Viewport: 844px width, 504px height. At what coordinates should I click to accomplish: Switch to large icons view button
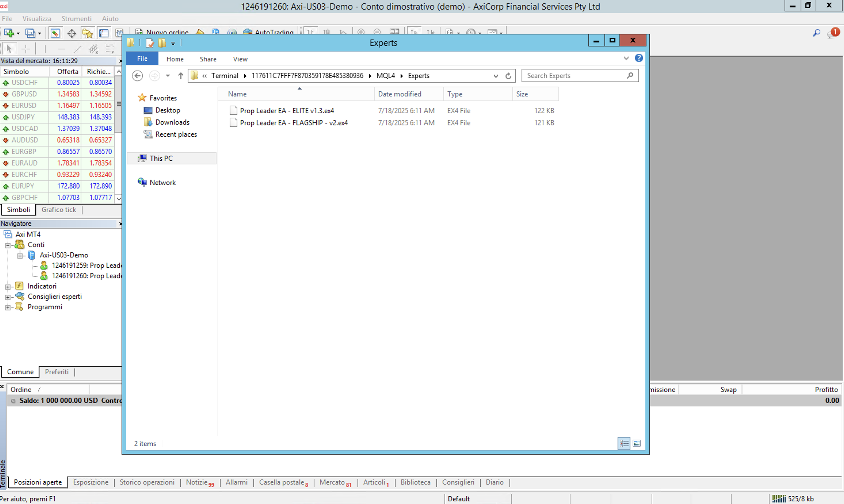[x=637, y=443]
